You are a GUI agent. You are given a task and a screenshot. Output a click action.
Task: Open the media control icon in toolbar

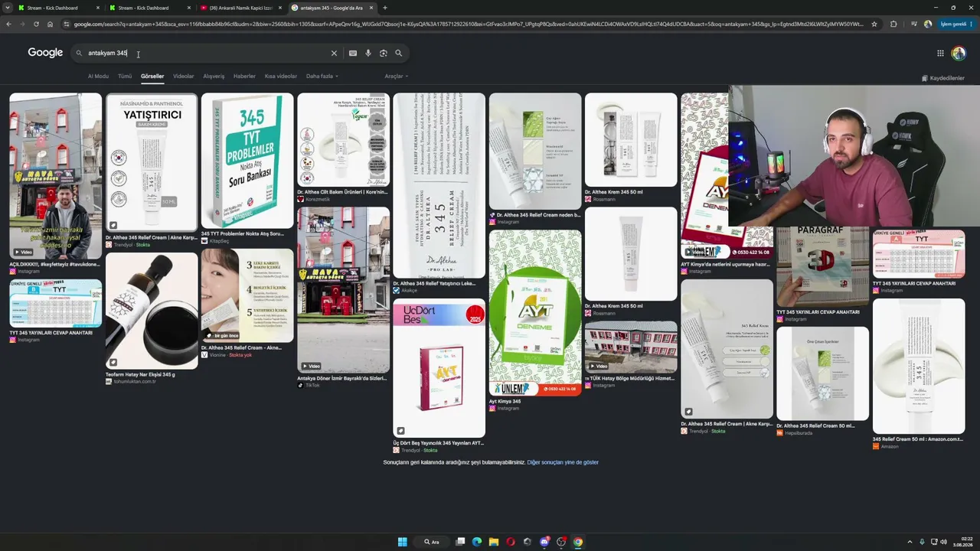point(913,24)
